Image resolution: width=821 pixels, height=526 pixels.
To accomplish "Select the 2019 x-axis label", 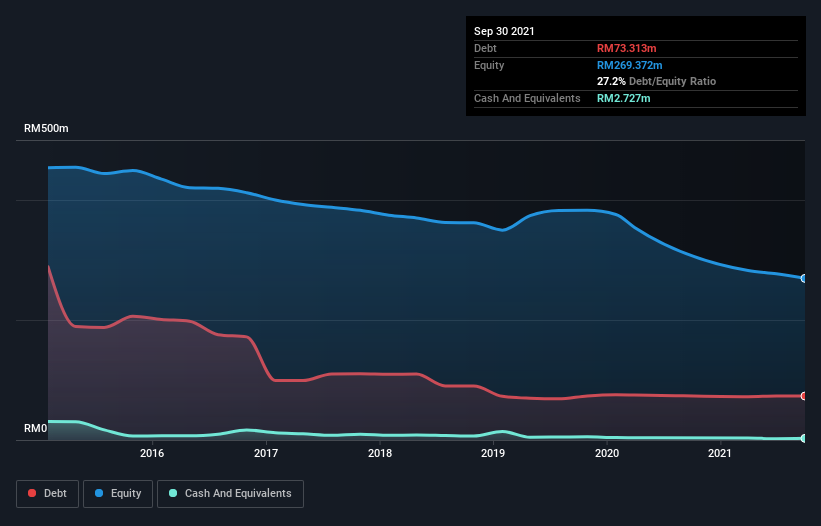I will tap(493, 453).
